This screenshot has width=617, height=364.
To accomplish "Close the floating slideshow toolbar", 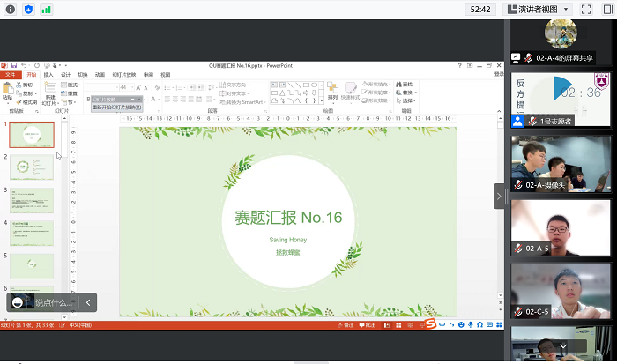I will point(139,100).
